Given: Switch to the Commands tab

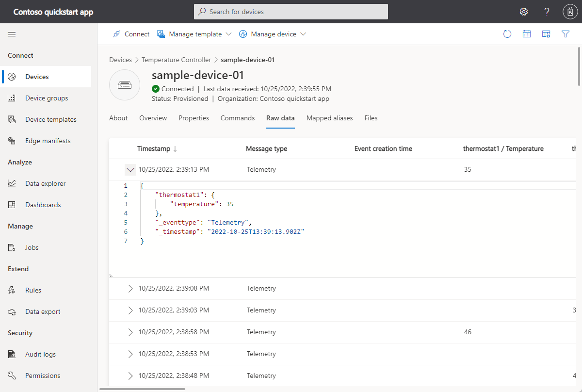Looking at the screenshot, I should [237, 118].
